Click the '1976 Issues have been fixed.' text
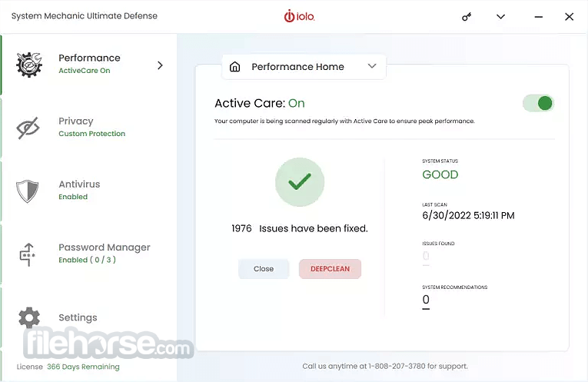588x382 pixels. pos(300,228)
